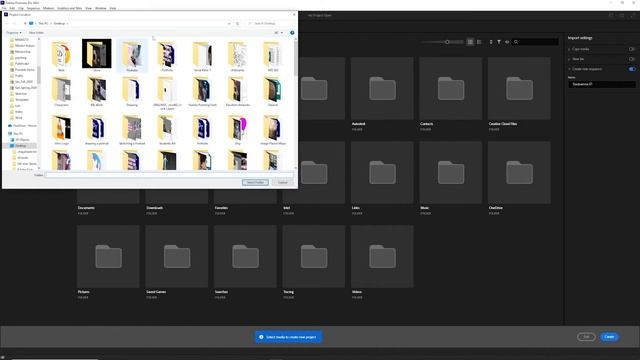
Task: Click the back arrow in Project Location dialog
Action: click(7, 24)
